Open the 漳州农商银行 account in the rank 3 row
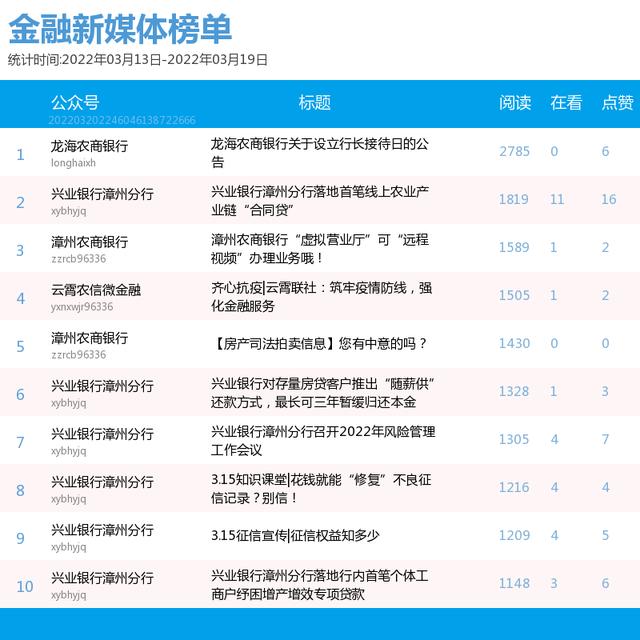 pyautogui.click(x=89, y=242)
